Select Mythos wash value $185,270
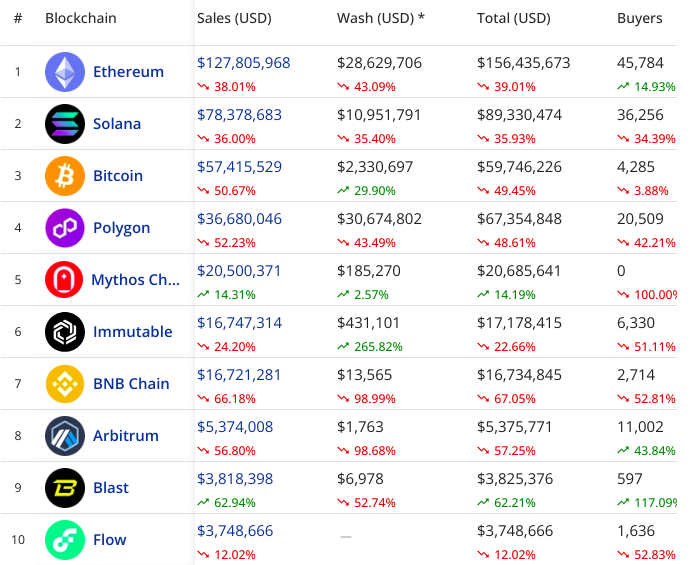The image size is (692, 565). [369, 271]
